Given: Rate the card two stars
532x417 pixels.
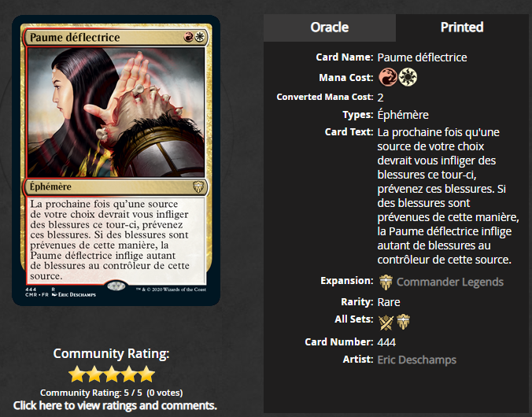Looking at the screenshot, I should [94, 374].
